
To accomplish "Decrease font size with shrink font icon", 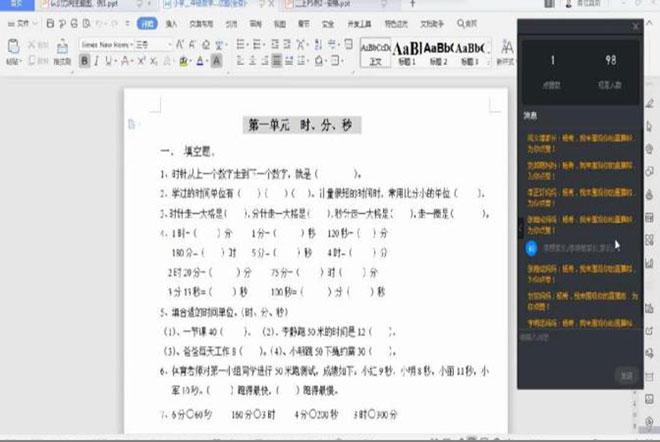I will (x=192, y=44).
